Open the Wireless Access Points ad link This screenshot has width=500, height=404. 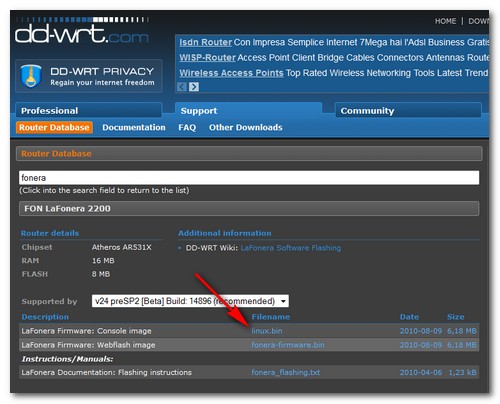tap(231, 73)
